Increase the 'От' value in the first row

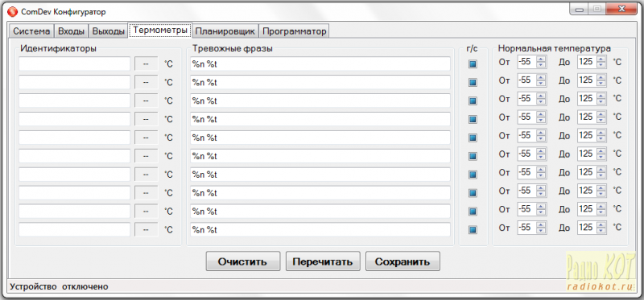(x=542, y=59)
